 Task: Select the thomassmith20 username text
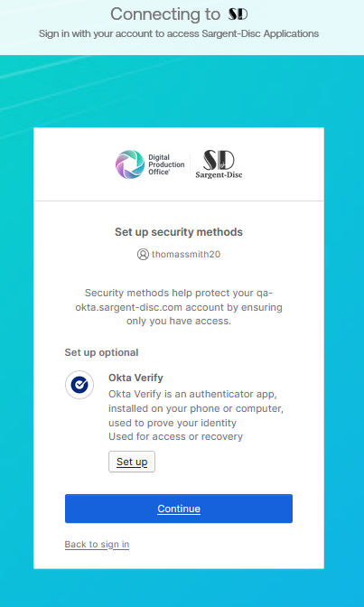tap(186, 255)
